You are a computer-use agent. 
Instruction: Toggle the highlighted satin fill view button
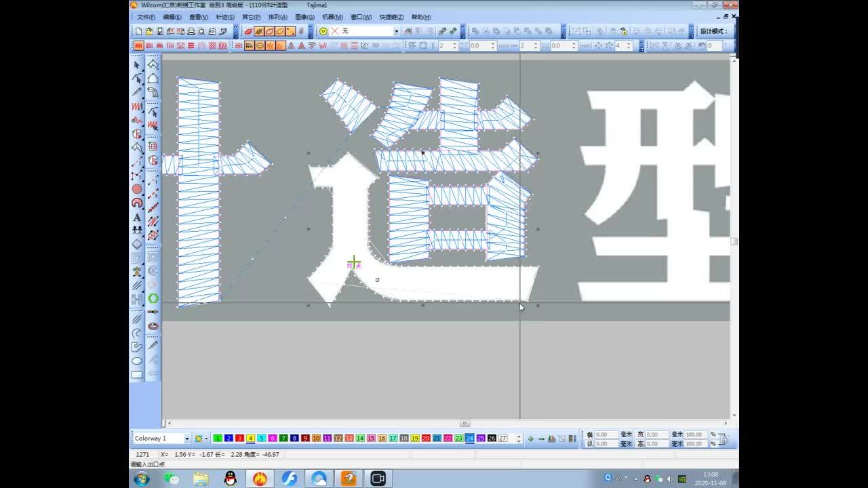[249, 45]
